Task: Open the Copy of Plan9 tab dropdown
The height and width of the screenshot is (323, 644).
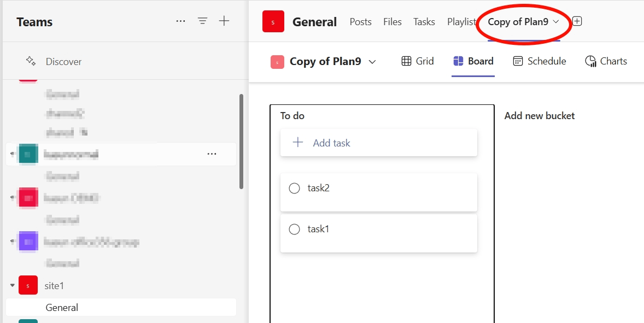Action: [556, 22]
